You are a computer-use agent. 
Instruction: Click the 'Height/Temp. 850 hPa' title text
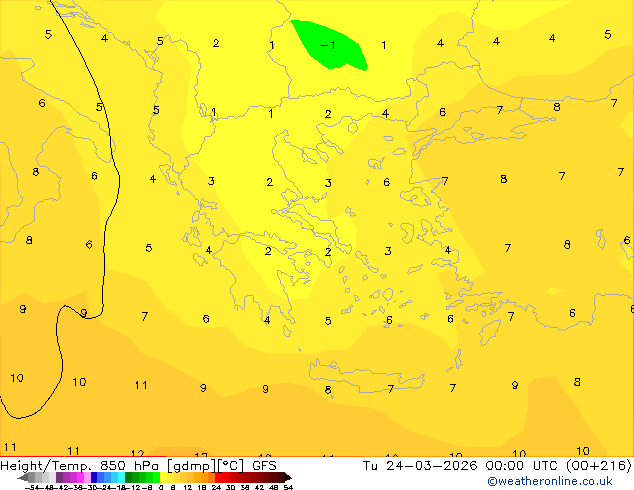point(79,466)
